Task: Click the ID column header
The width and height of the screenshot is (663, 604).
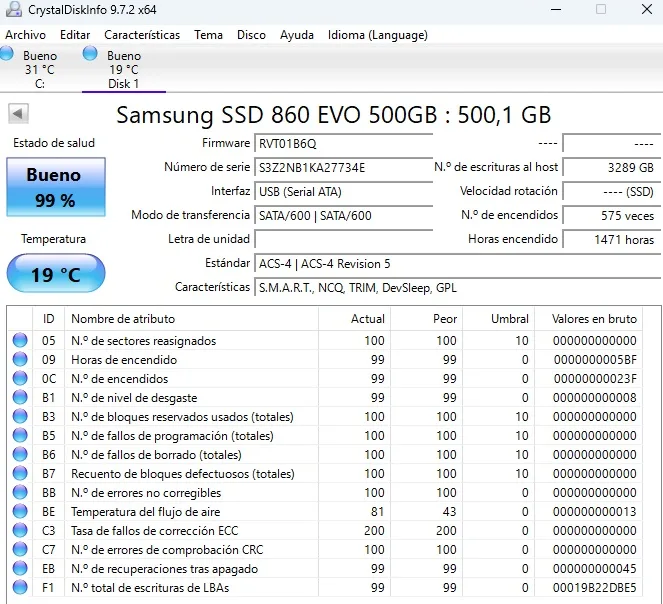Action: (x=49, y=318)
